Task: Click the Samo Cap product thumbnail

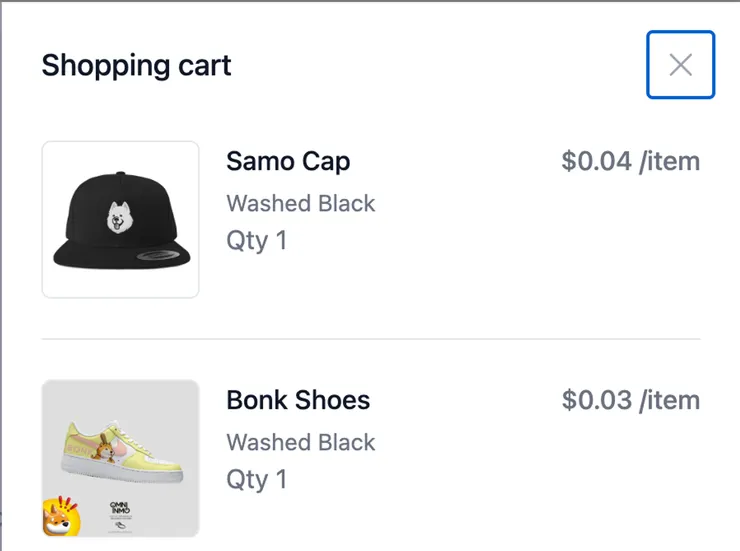Action: pos(121,219)
